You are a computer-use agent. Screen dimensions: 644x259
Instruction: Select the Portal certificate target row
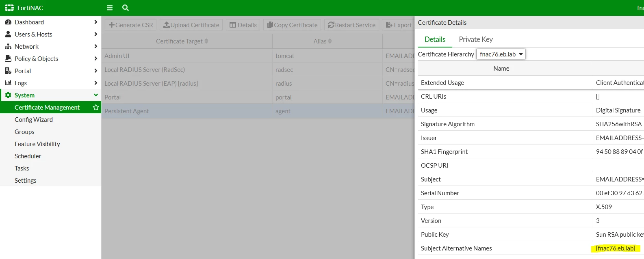(x=258, y=97)
